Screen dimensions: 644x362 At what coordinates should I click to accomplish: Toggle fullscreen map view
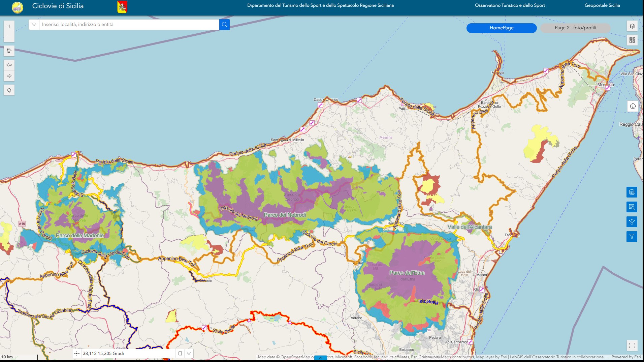[x=632, y=345]
